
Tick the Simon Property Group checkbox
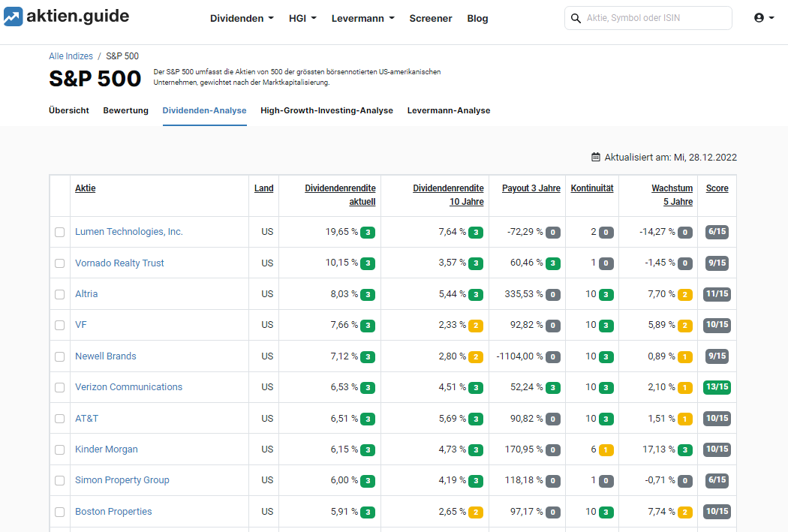[60, 481]
